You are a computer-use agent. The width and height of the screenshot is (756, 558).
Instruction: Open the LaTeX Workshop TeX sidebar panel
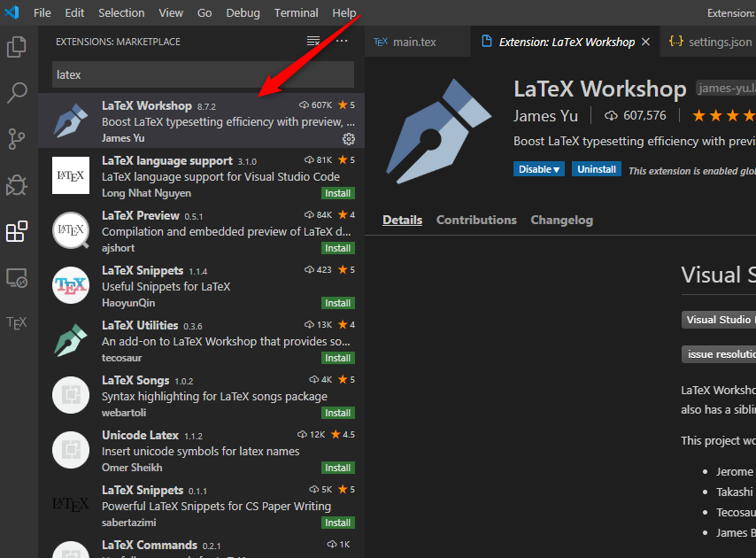tap(16, 322)
